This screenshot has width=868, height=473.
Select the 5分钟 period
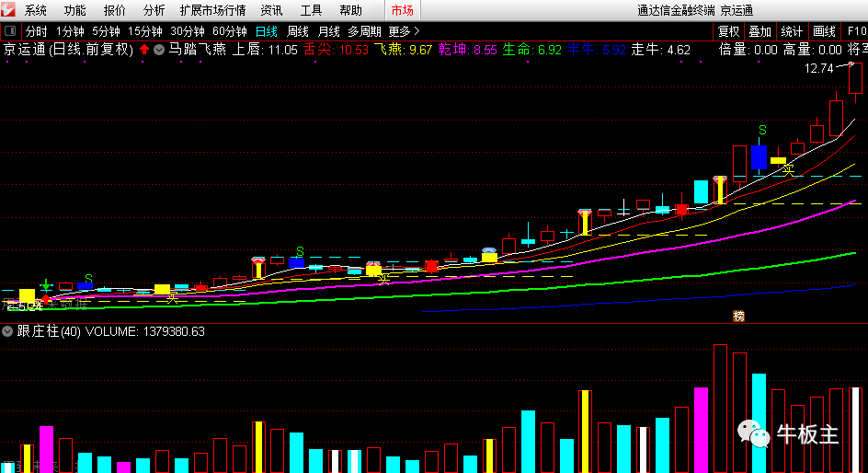click(x=106, y=31)
